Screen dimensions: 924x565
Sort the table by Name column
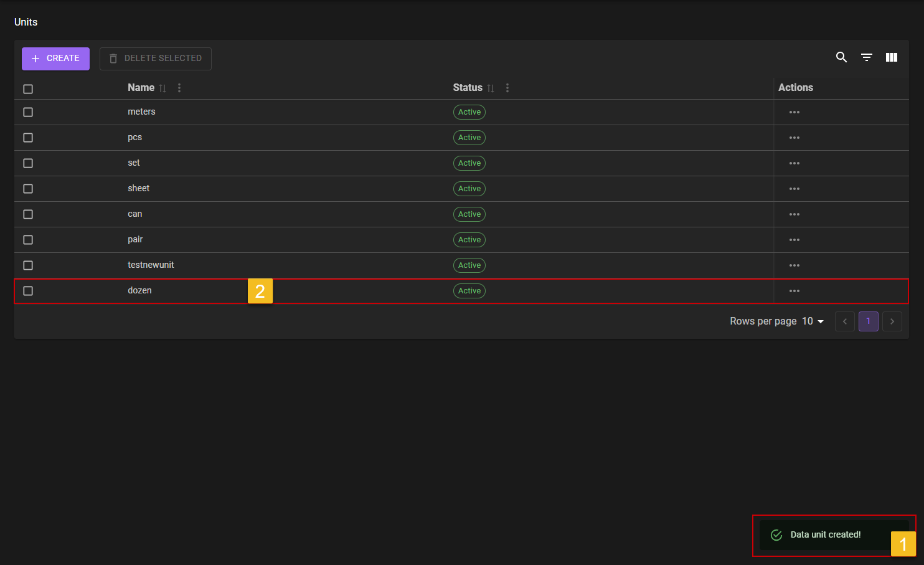pyautogui.click(x=163, y=88)
